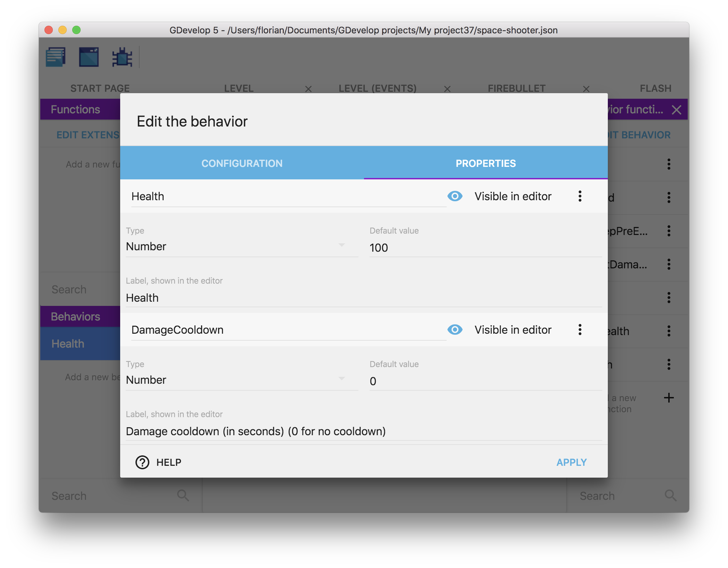
Task: Open options menu for the epPreE... function
Action: (669, 231)
